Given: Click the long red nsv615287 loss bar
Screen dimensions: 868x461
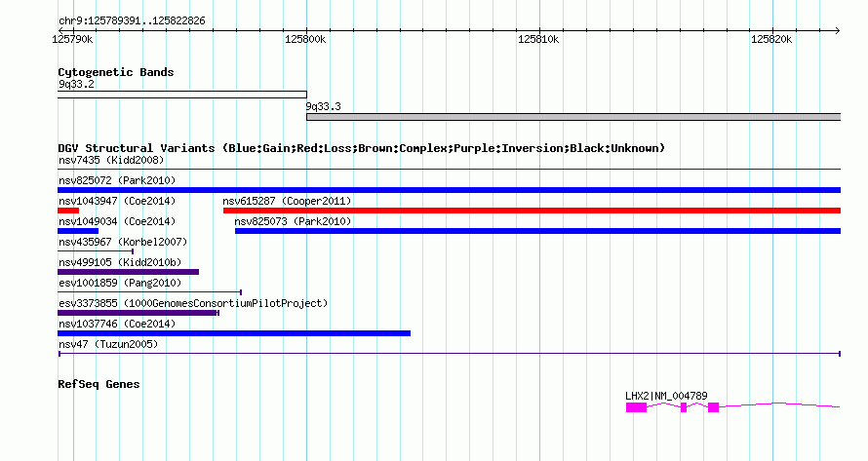Looking at the screenshot, I should (x=532, y=211).
